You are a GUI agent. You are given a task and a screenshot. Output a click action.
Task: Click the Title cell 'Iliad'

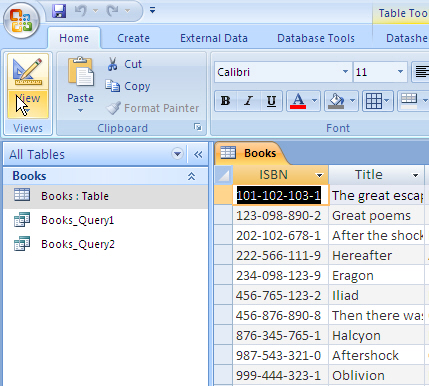tap(377, 296)
